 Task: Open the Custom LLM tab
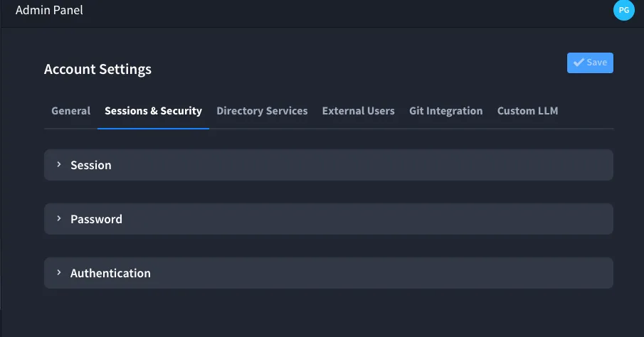pos(527,111)
